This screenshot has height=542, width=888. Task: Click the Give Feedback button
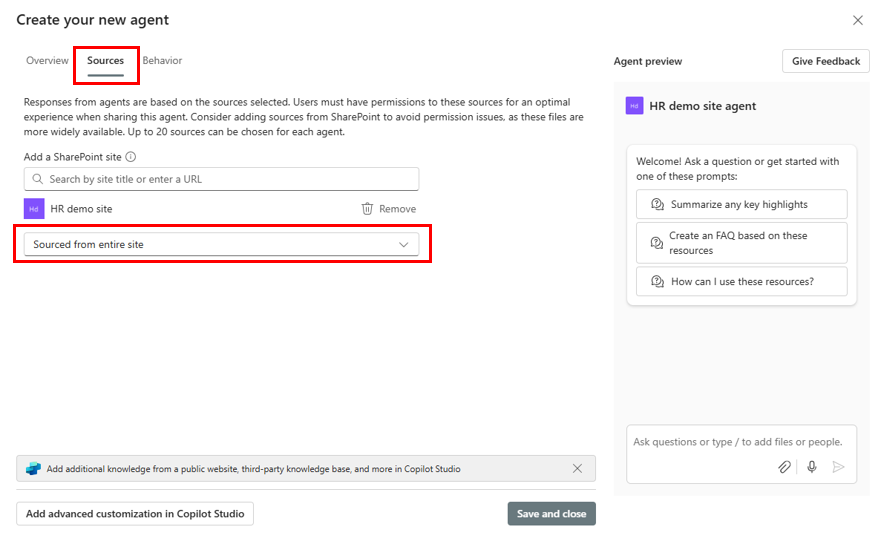pos(826,61)
